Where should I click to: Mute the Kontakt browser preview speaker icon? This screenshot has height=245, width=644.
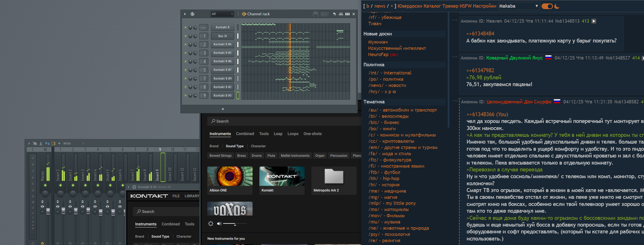click(x=219, y=224)
